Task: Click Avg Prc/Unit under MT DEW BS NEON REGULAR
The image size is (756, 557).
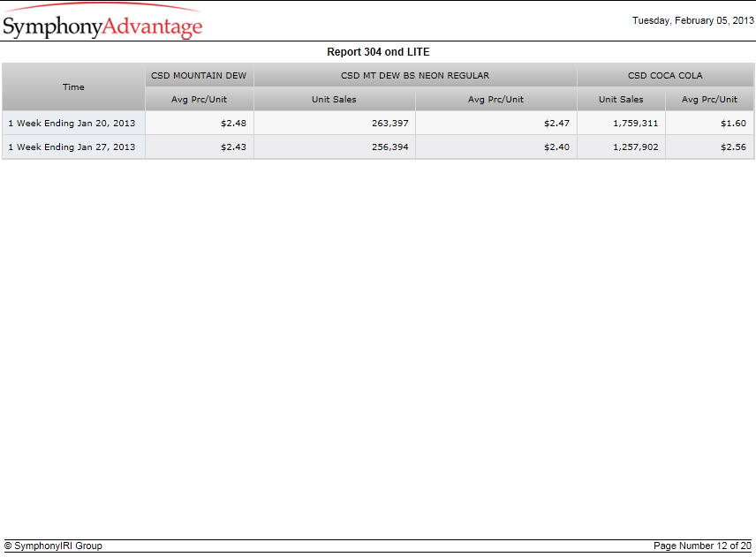Action: tap(495, 99)
